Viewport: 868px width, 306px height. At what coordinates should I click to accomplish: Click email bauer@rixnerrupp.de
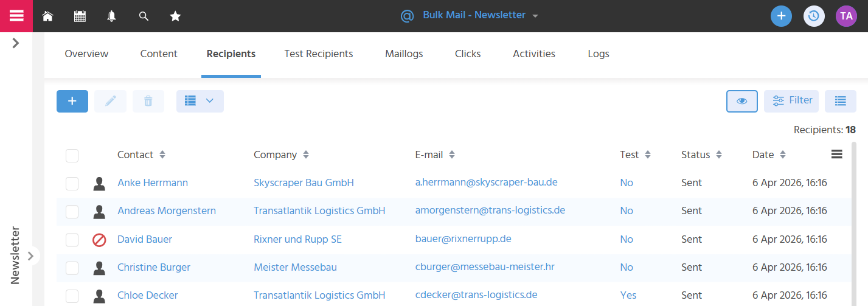[x=464, y=238]
